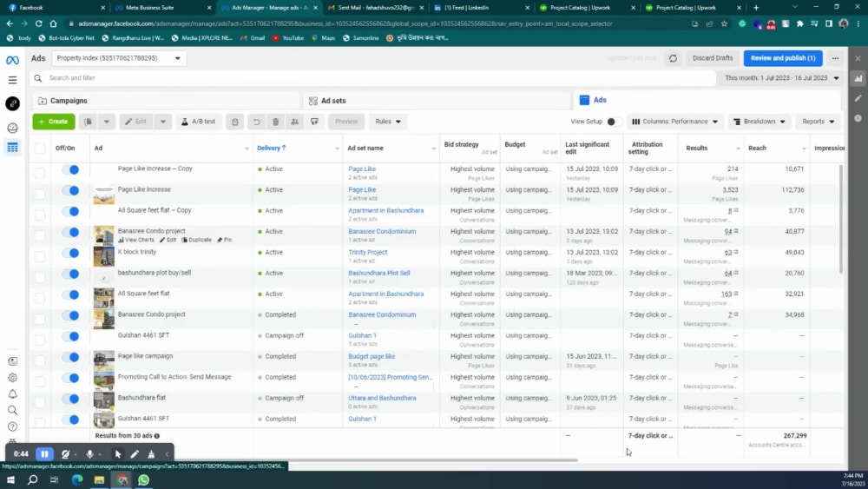Click the Undo icon in toolbar

[x=256, y=122]
